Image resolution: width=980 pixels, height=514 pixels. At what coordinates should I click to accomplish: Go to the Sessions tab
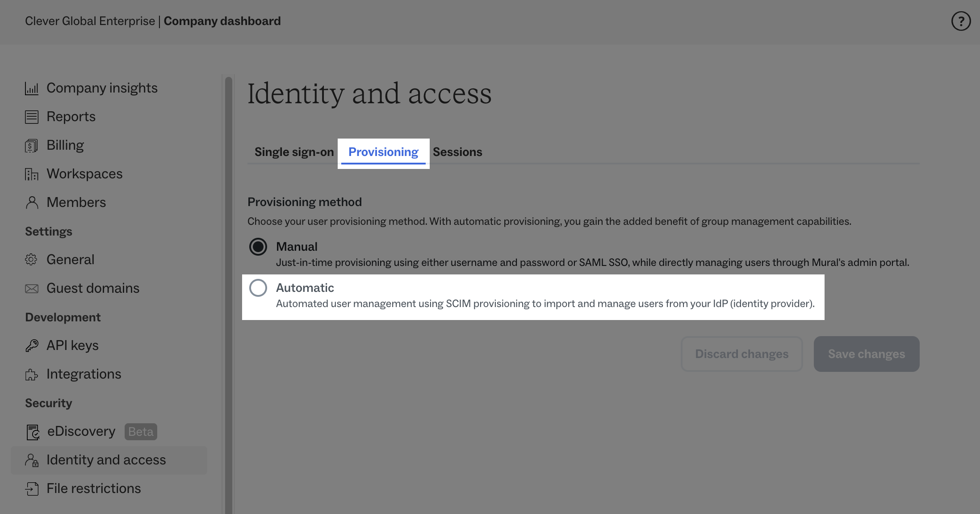(457, 152)
